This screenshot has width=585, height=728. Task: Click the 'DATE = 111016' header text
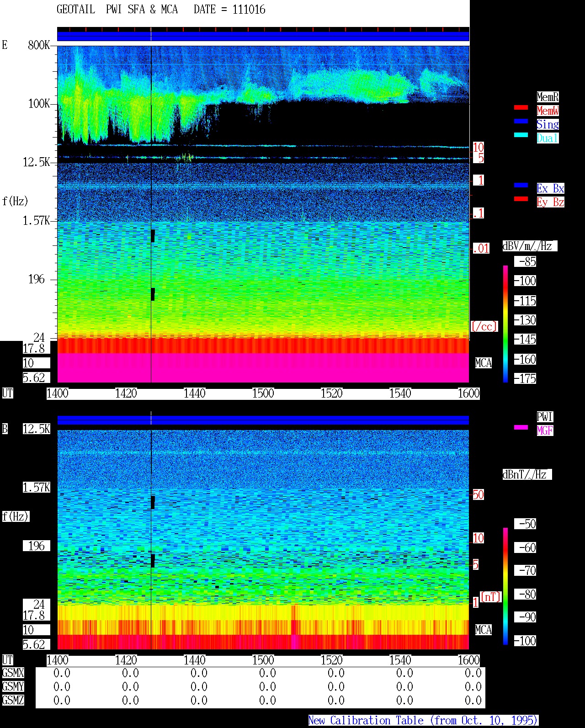click(229, 10)
